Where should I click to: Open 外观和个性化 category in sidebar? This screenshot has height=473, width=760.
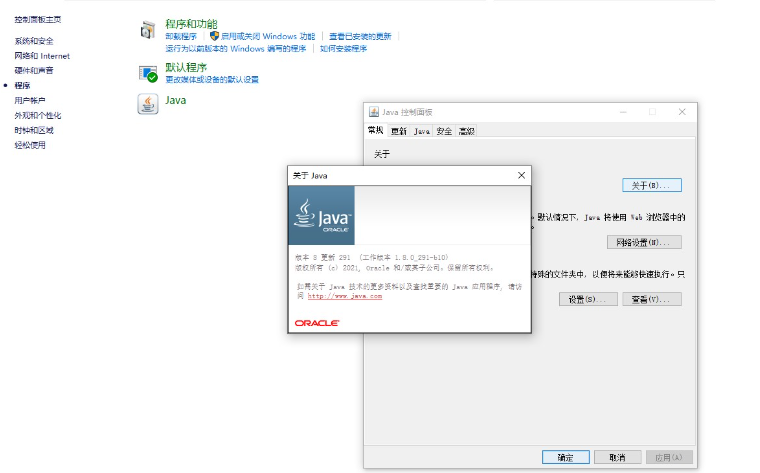pos(38,116)
